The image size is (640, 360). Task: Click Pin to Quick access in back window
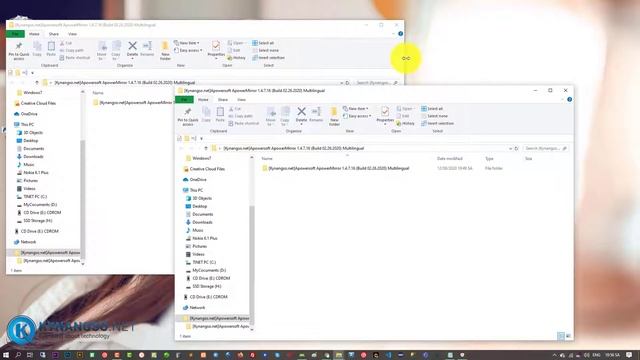(19, 50)
